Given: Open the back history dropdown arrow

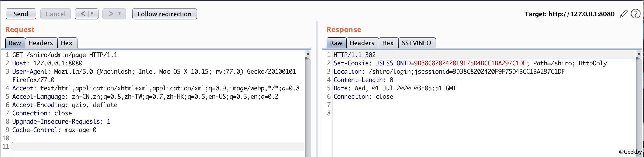Looking at the screenshot, I should [x=92, y=14].
